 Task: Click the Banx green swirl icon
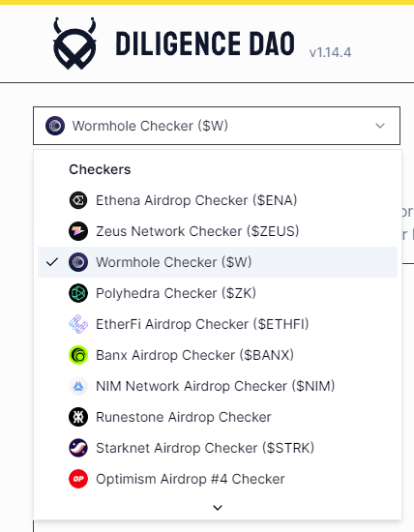78,355
